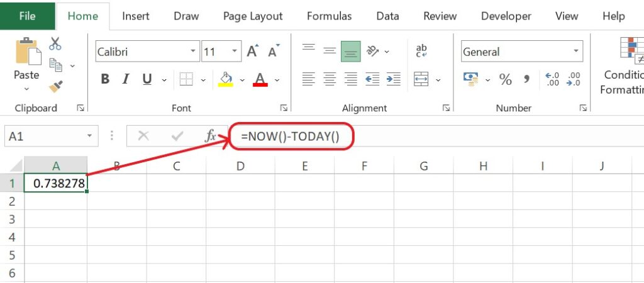
Task: Click in the formula bar text
Action: click(x=291, y=136)
